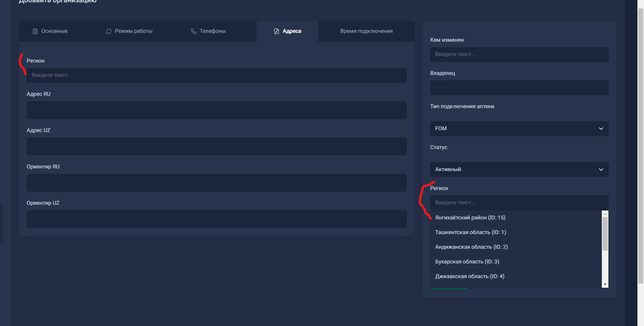Screen dimensions: 644x326
Task: Click the Ориентир UZ text field
Action: click(217, 219)
